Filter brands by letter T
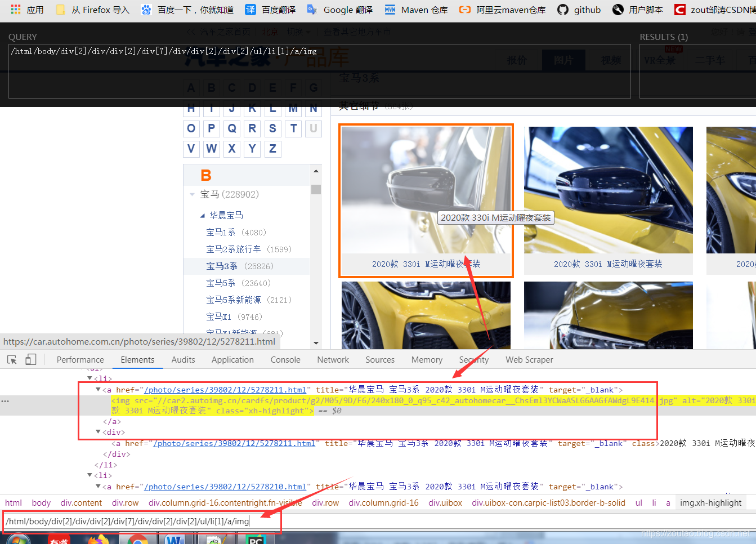This screenshot has height=544, width=756. pyautogui.click(x=293, y=128)
